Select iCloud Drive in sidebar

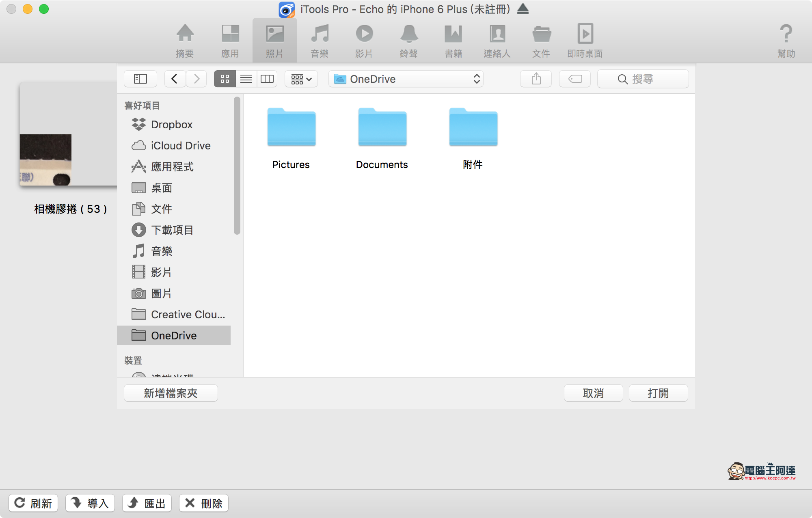click(180, 146)
